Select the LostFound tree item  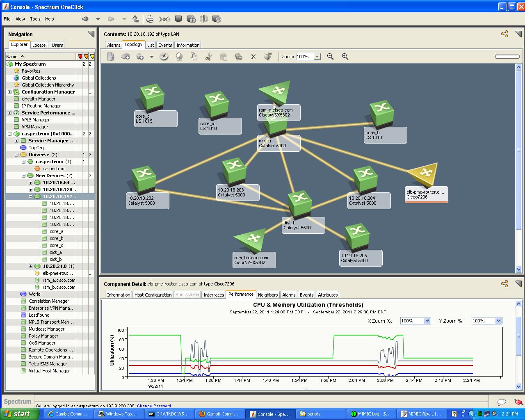point(39,315)
